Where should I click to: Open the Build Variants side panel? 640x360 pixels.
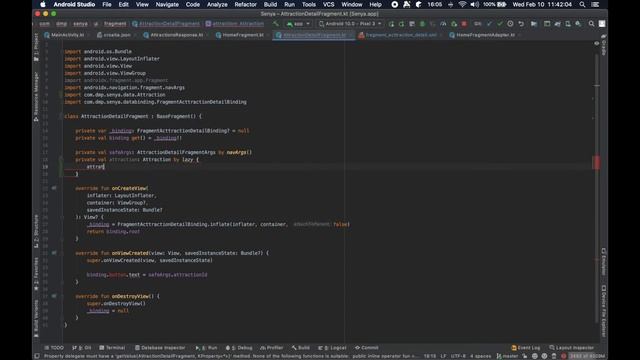36,318
